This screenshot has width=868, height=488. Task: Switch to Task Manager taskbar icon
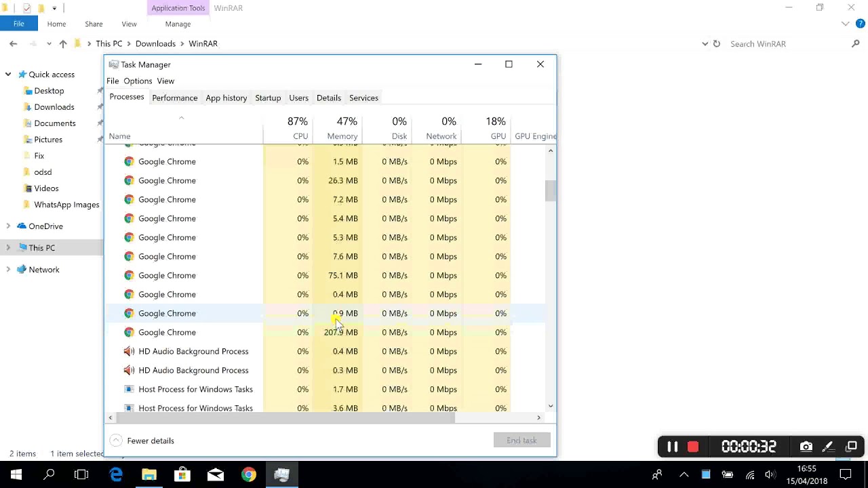(282, 474)
